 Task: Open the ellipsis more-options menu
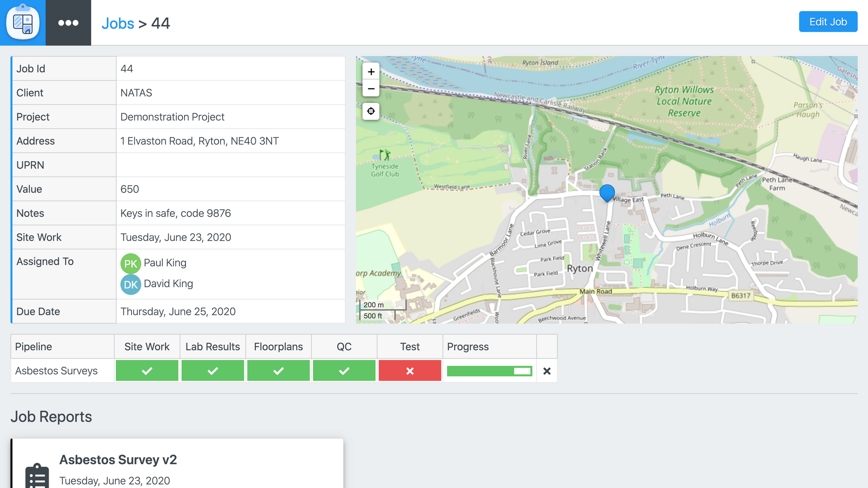click(x=69, y=23)
